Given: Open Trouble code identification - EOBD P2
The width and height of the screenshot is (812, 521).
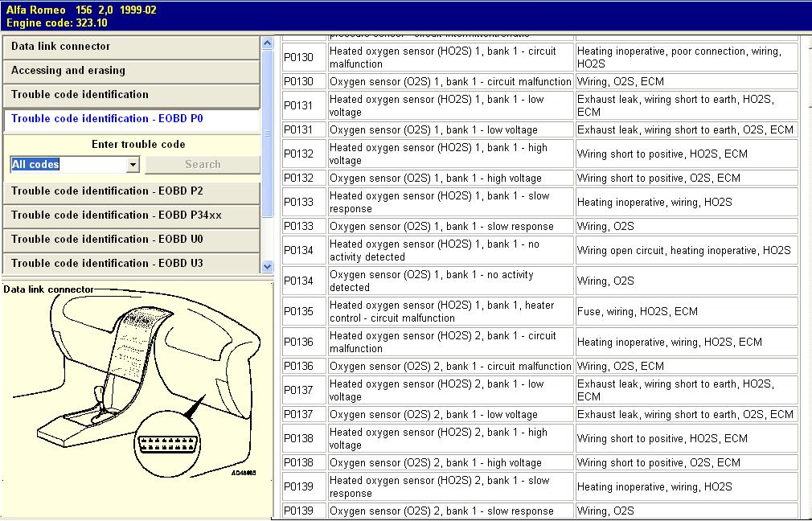Looking at the screenshot, I should pyautogui.click(x=131, y=191).
